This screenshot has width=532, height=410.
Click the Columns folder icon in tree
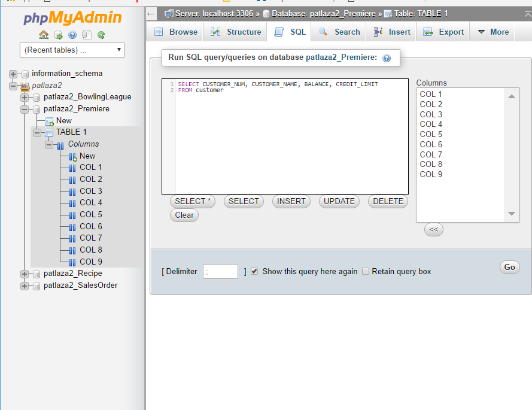click(60, 145)
